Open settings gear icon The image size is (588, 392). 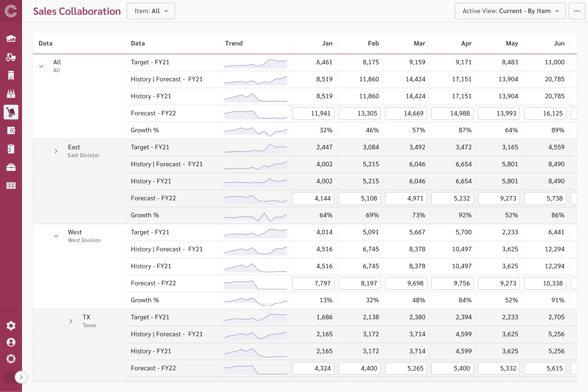(11, 326)
